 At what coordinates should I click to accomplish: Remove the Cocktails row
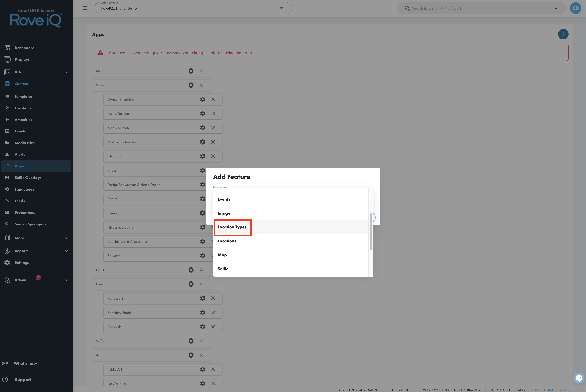(x=213, y=327)
